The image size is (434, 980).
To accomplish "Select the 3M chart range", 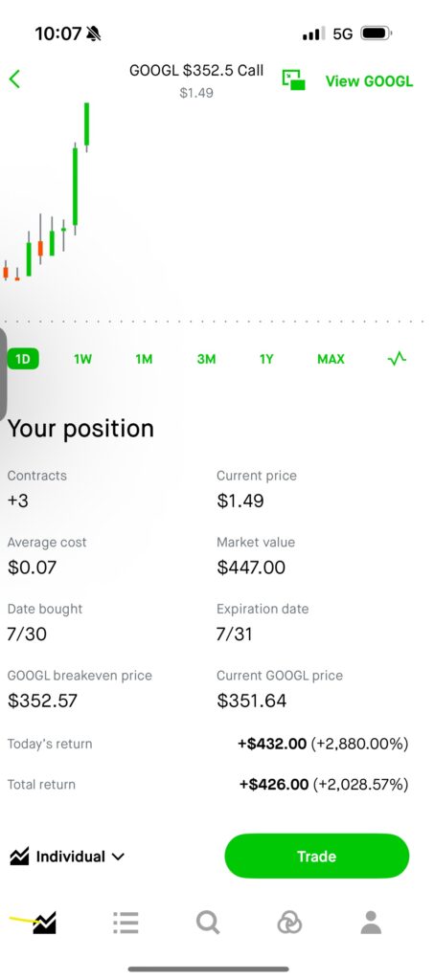I will point(206,359).
